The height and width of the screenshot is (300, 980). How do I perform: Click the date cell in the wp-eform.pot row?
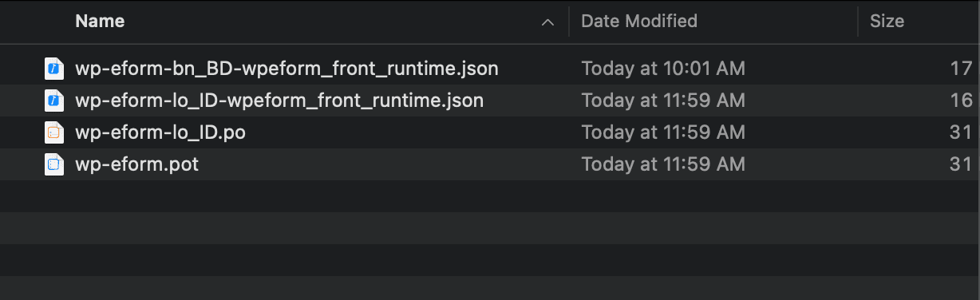[x=663, y=164]
